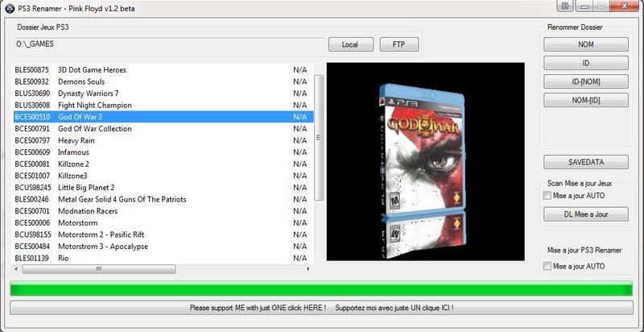This screenshot has width=644, height=332.
Task: Choose the ID-[NOM] rename format
Action: [586, 81]
